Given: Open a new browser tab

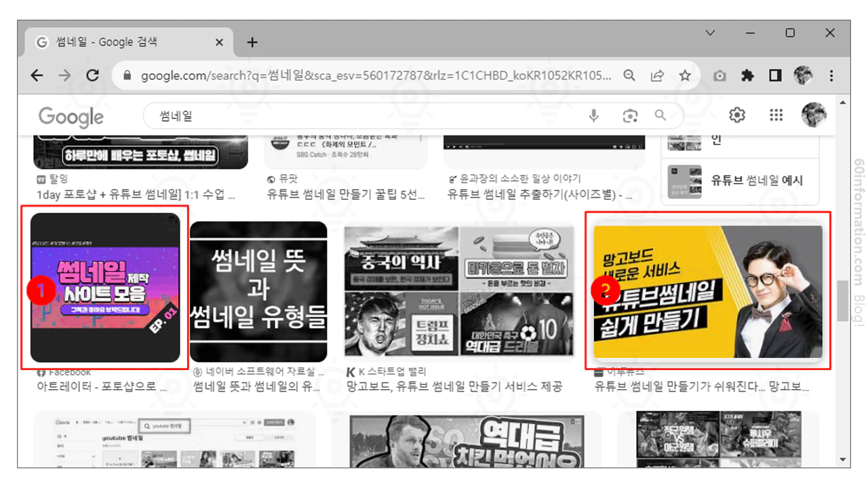Looking at the screenshot, I should tap(252, 41).
